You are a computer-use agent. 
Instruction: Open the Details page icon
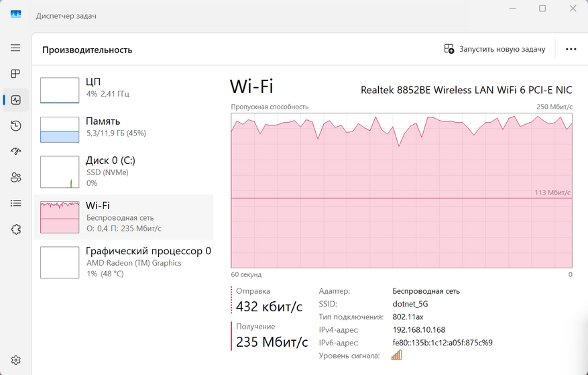[15, 203]
